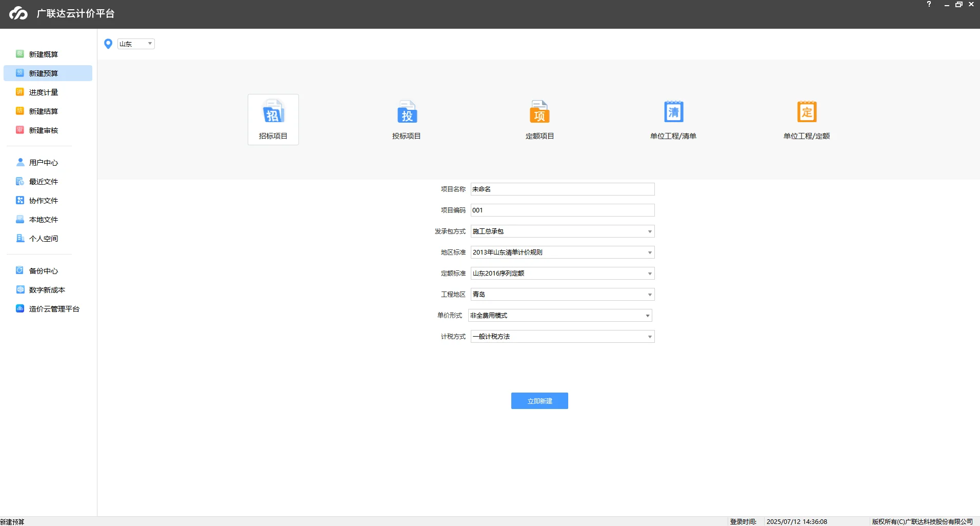Click the 广联达 cloud logo icon

tap(18, 13)
